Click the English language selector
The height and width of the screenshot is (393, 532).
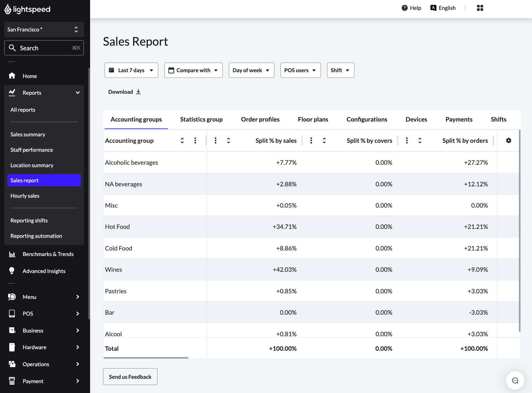[443, 8]
